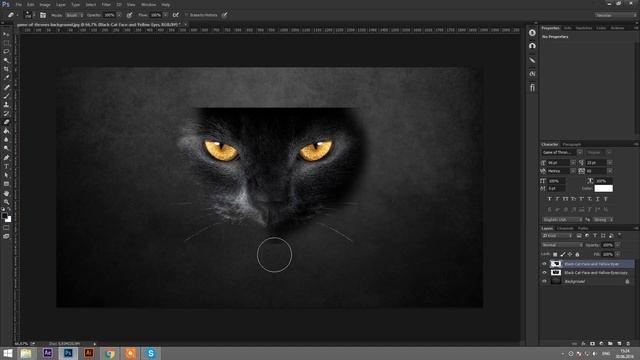Image resolution: width=640 pixels, height=360 pixels.
Task: Open the Filter menu
Action: click(x=106, y=4)
